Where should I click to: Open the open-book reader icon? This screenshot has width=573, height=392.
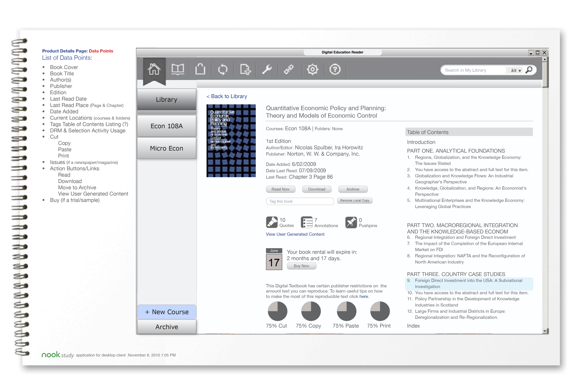pos(178,69)
